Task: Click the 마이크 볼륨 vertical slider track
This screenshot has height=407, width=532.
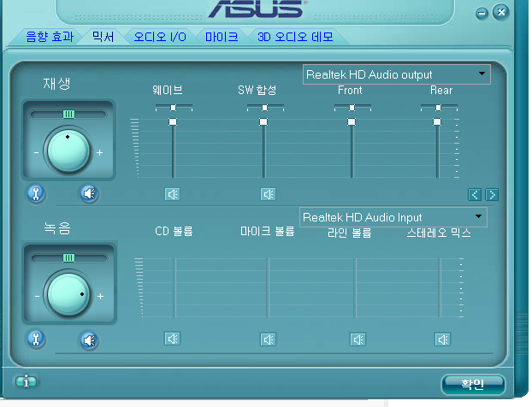Action: (269, 287)
